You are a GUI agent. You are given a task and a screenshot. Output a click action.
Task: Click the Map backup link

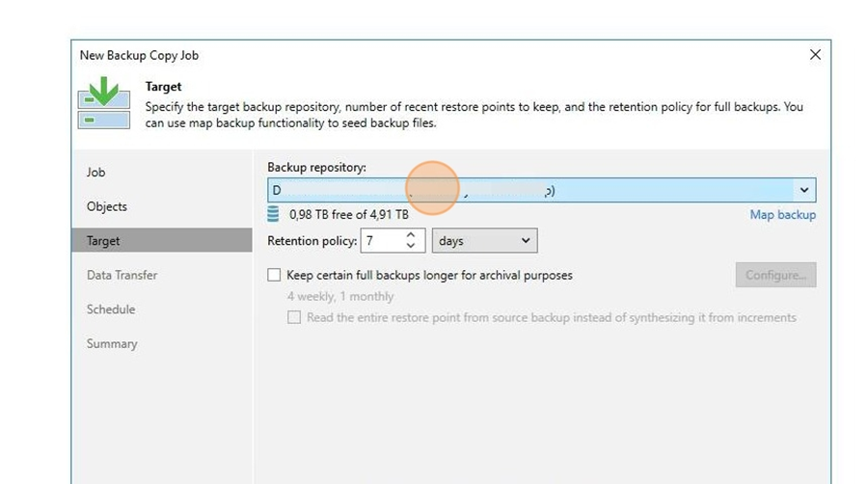coord(783,215)
